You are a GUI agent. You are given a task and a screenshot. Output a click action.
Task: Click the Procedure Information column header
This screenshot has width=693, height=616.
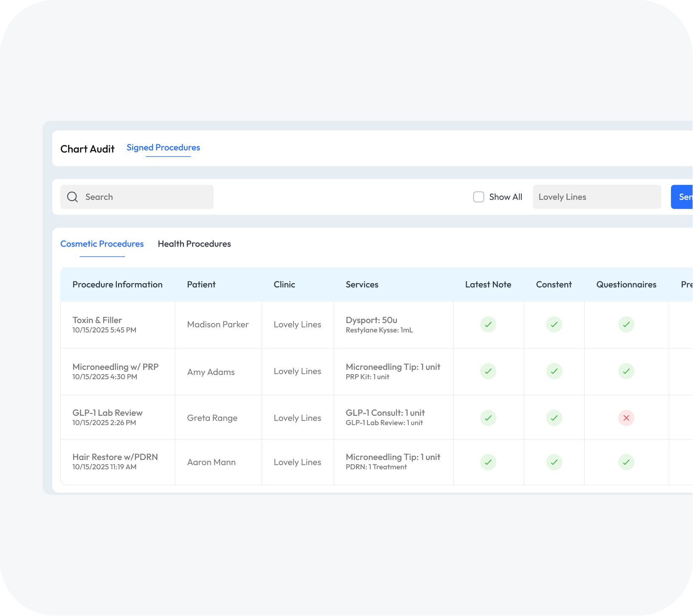coord(117,284)
